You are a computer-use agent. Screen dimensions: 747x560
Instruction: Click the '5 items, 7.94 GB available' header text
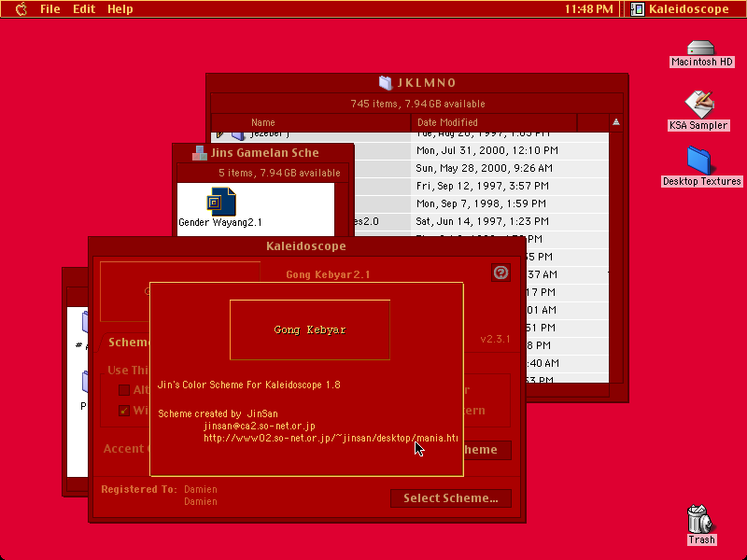[x=279, y=173]
